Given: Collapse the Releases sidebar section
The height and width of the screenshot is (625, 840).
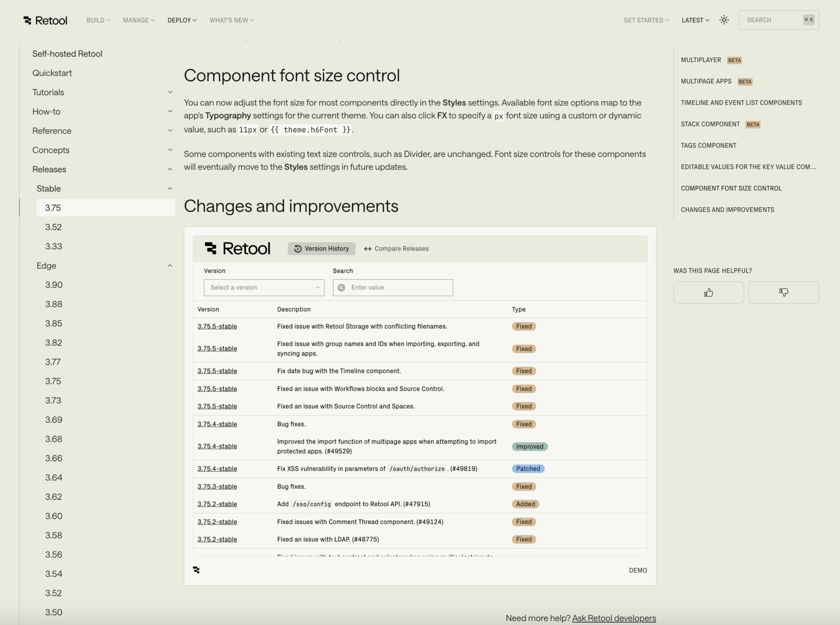Looking at the screenshot, I should pos(170,169).
